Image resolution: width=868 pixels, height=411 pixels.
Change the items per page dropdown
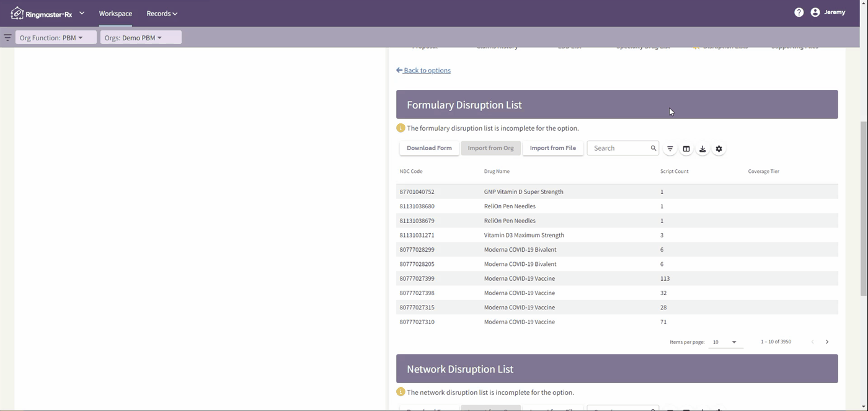[x=725, y=342]
